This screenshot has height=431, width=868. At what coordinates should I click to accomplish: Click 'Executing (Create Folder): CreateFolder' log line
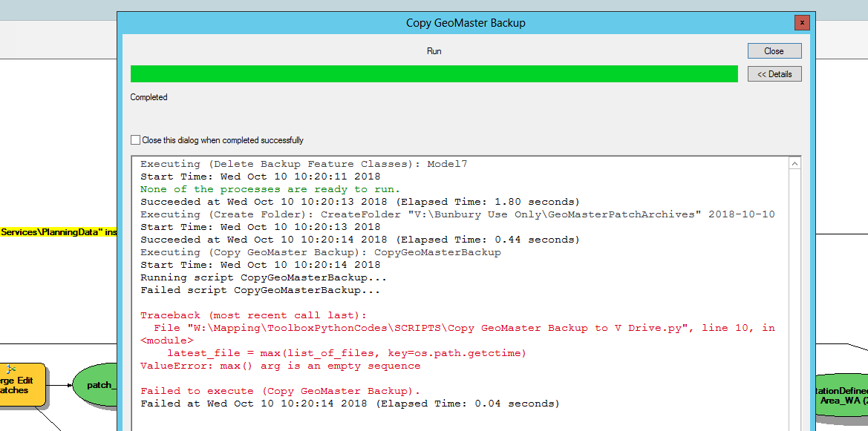point(457,214)
